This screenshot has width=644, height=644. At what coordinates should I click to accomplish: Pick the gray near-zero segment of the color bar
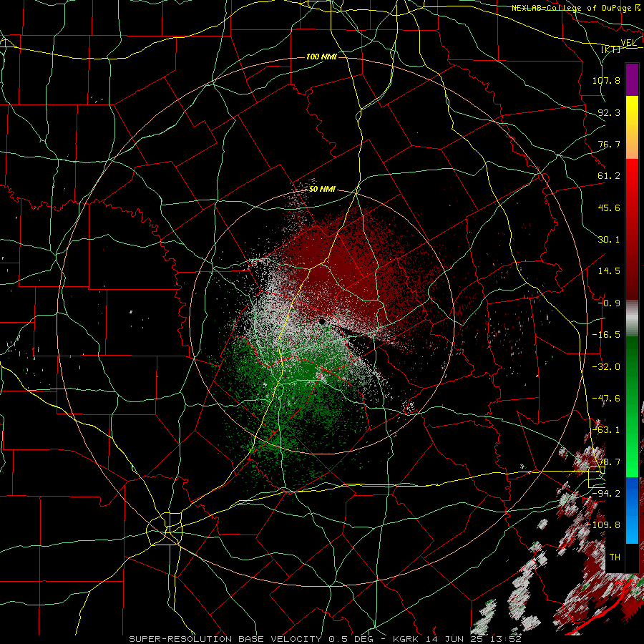tap(632, 318)
